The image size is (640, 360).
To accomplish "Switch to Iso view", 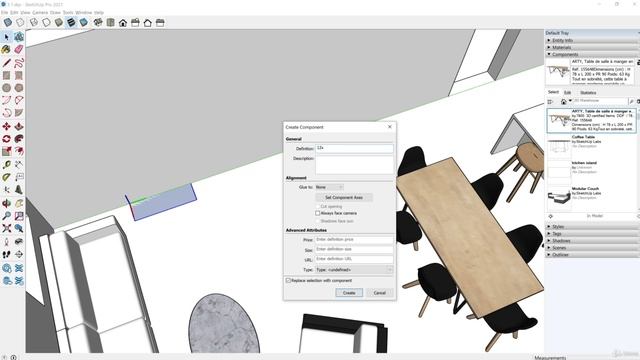I will (98, 23).
